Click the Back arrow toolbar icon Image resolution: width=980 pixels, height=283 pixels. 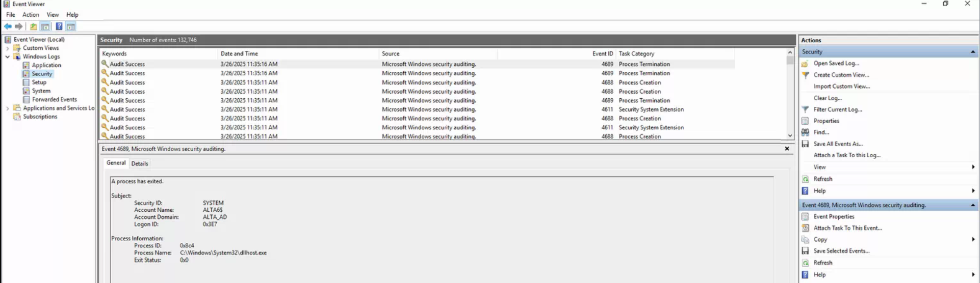(8, 26)
